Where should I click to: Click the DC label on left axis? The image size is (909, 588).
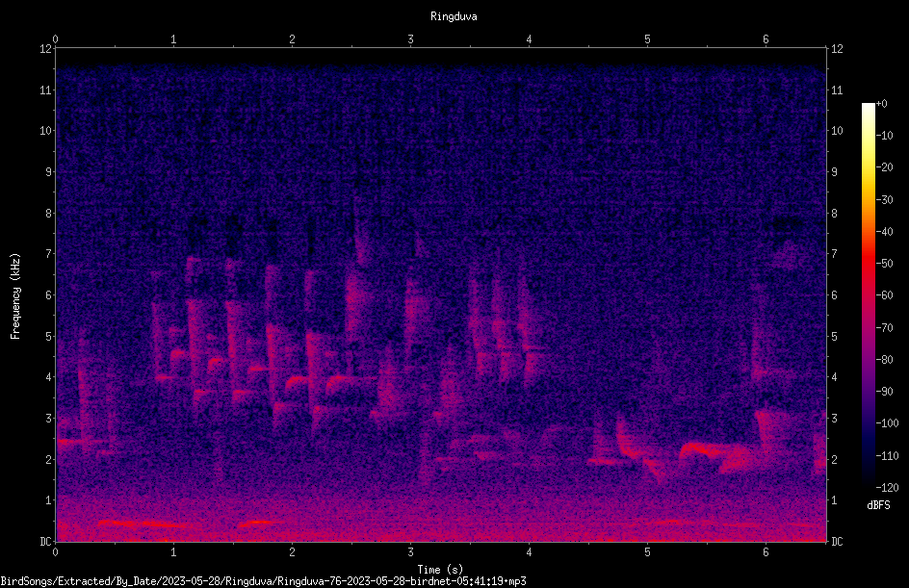click(x=46, y=541)
